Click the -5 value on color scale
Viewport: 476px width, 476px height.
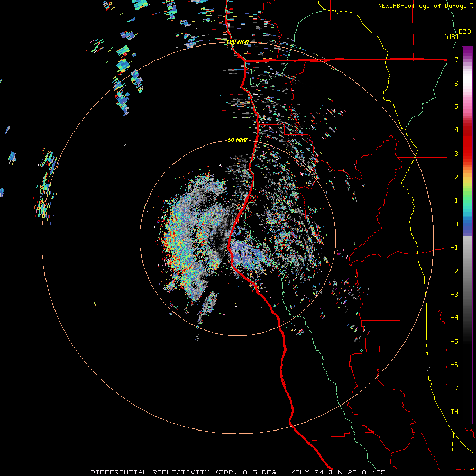[x=454, y=342]
